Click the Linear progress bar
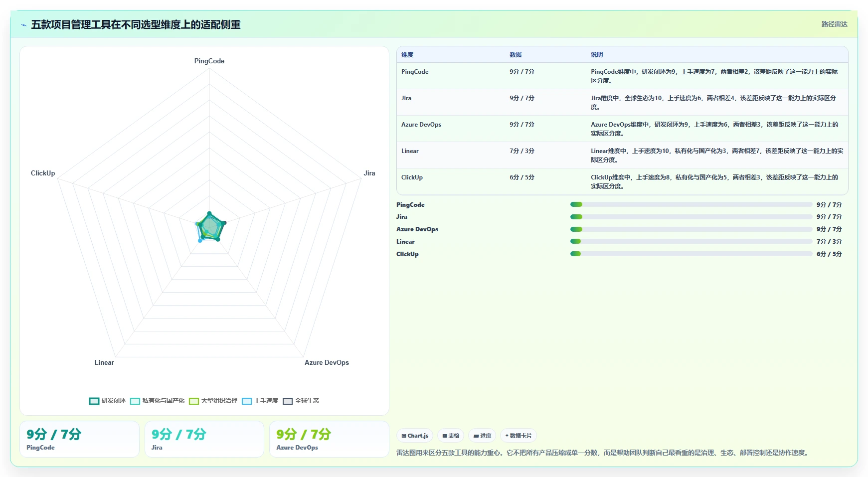 click(691, 241)
